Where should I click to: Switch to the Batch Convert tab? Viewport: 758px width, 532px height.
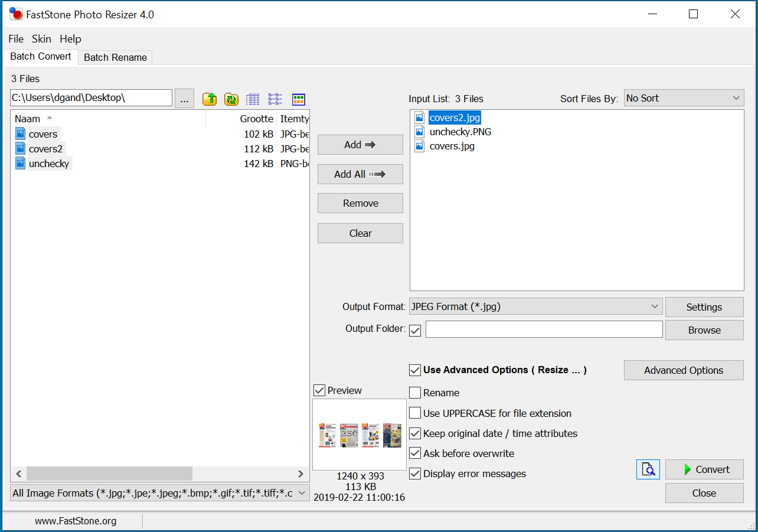(x=41, y=57)
